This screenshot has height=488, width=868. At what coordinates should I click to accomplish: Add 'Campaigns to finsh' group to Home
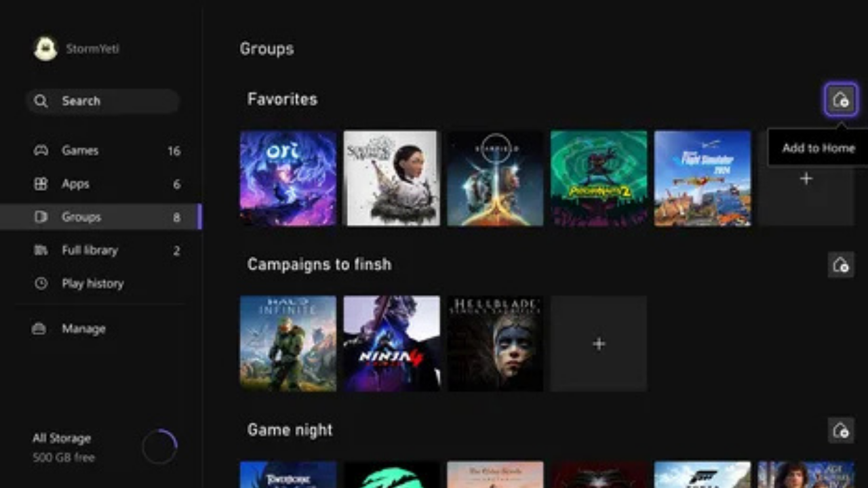[x=841, y=265]
